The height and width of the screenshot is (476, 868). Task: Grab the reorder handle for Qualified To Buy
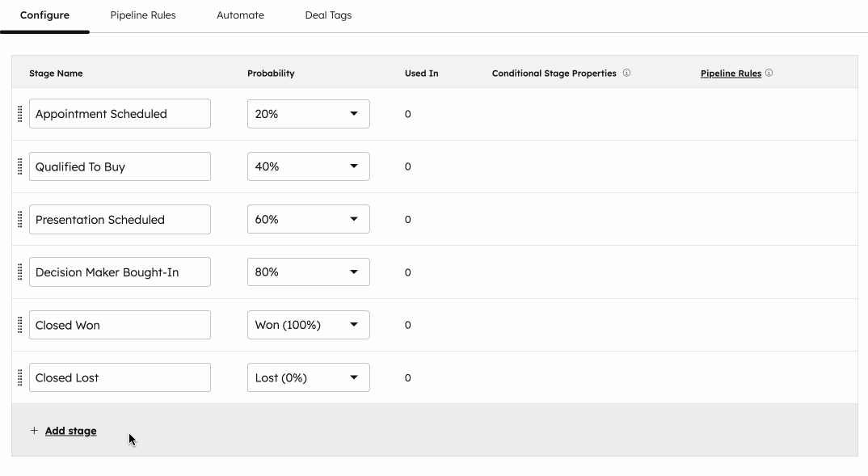(19, 166)
